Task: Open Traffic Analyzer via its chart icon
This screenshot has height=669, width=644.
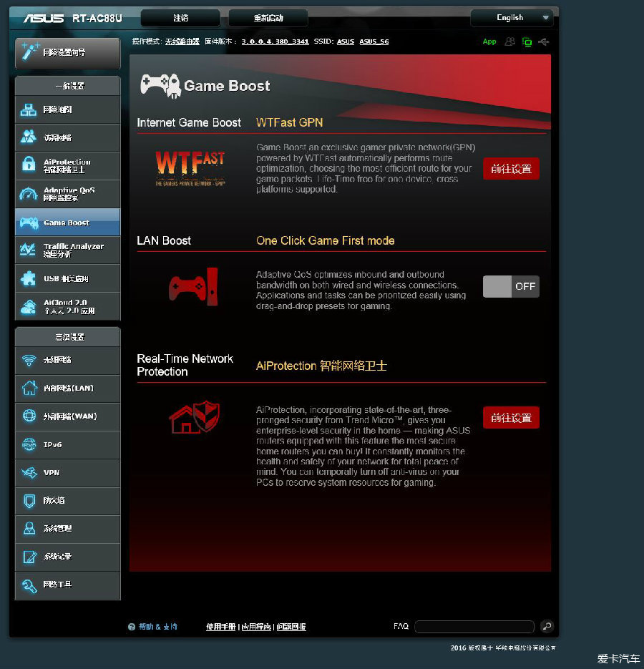Action: coord(28,250)
